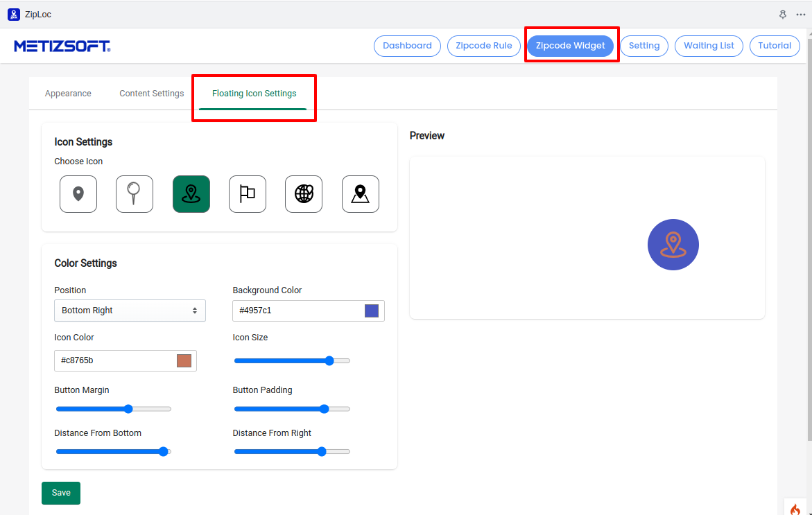Click the pin icon in title bar

[x=783, y=15]
